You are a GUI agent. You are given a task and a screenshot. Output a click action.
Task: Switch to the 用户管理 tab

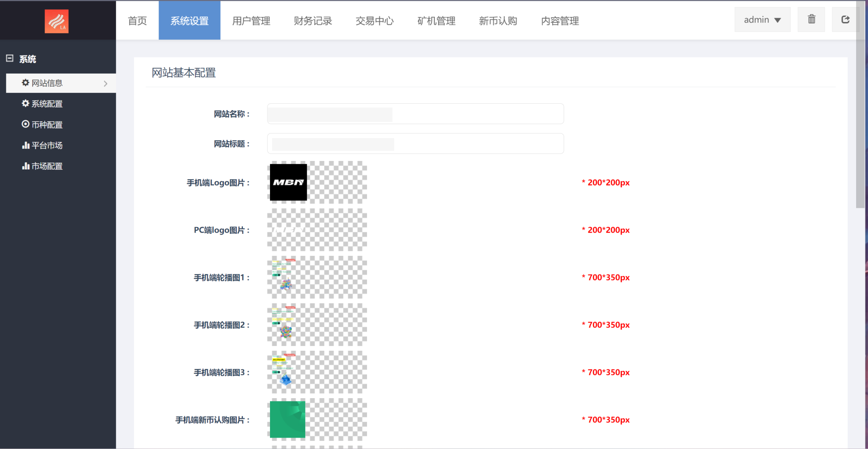[x=251, y=21]
